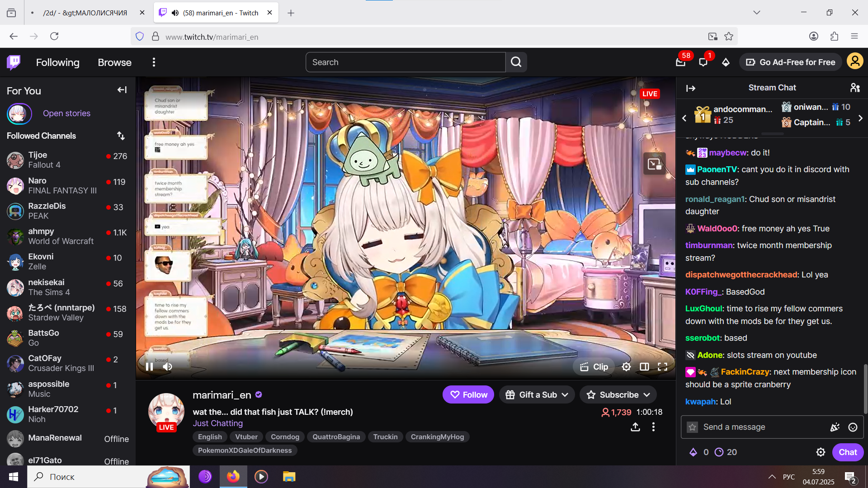Open the Twitch inbox notifications icon
The image size is (868, 488).
tap(680, 62)
